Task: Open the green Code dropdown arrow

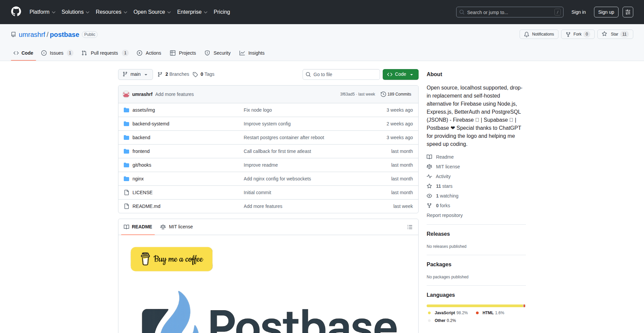Action: (412, 74)
